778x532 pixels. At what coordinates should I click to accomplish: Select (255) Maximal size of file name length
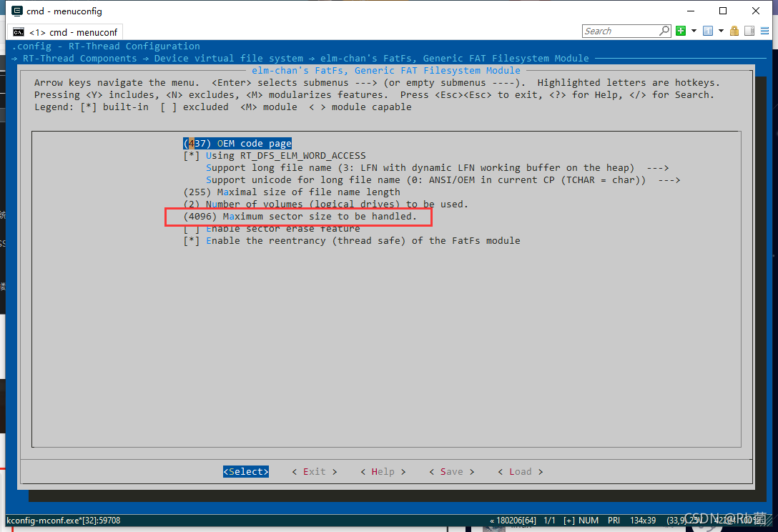pos(292,192)
